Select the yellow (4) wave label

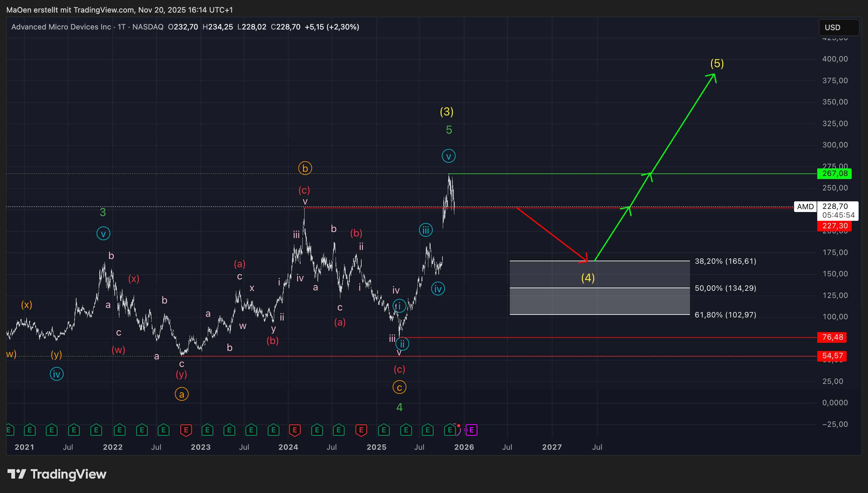tap(588, 278)
